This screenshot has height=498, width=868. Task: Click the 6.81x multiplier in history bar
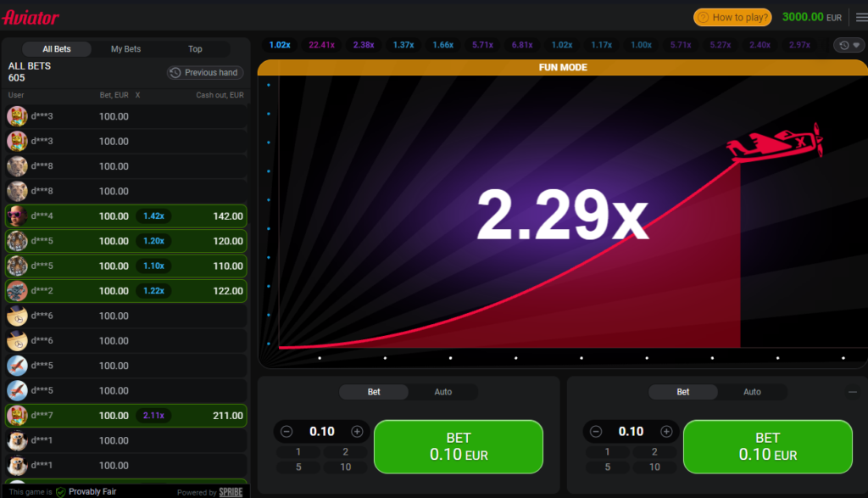522,45
